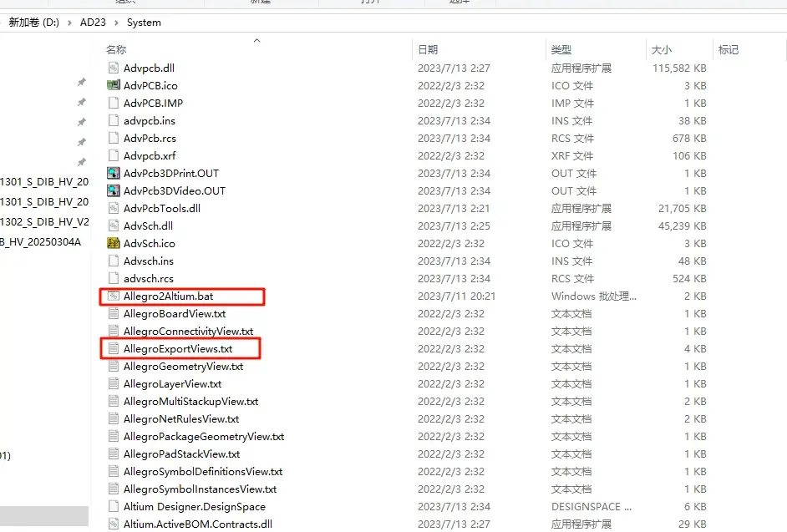Toggle sort direction arrow above 名称 column
Image resolution: width=787 pixels, height=532 pixels.
257,40
